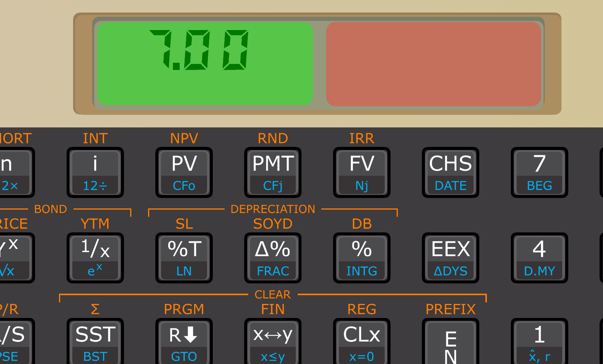Image resolution: width=603 pixels, height=364 pixels.
Task: Click the 1/x reciprocal key
Action: tap(95, 258)
